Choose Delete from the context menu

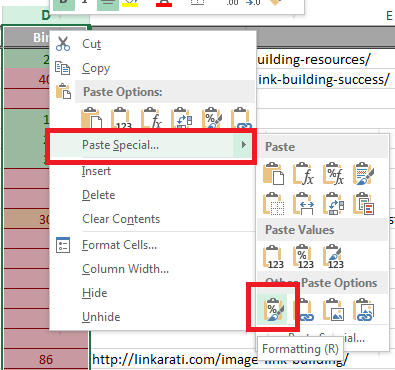click(99, 195)
